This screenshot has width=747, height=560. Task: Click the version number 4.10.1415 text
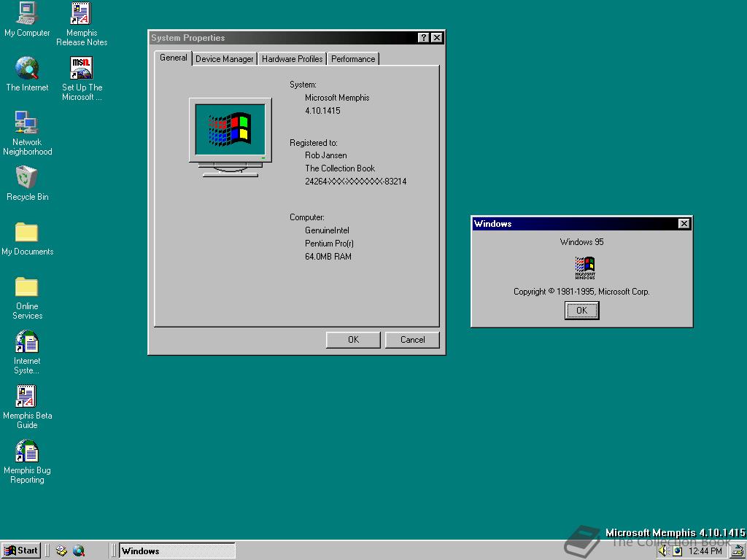pyautogui.click(x=322, y=111)
